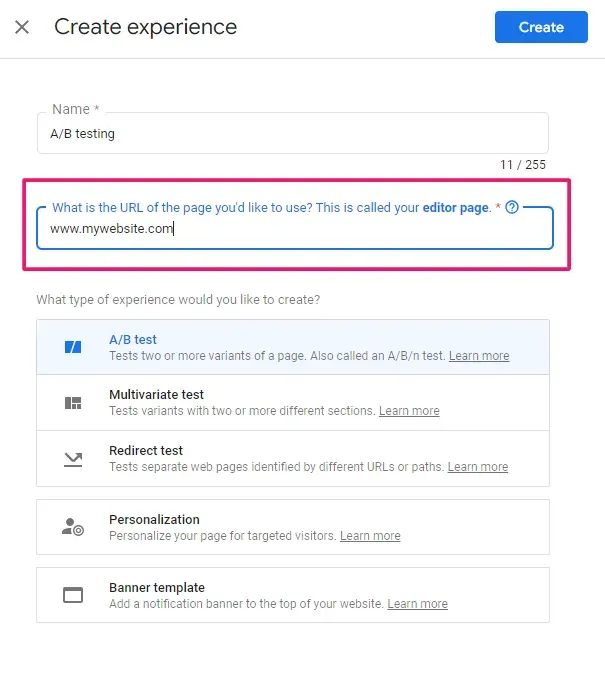Click 'Add a notification banner' description text
605x688 pixels.
tap(247, 604)
